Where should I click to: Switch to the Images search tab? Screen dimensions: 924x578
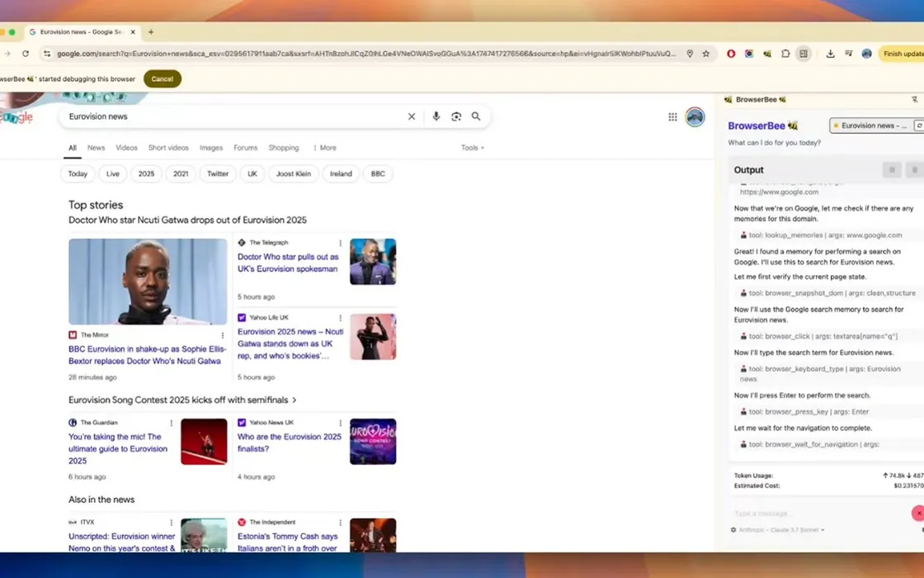(211, 148)
